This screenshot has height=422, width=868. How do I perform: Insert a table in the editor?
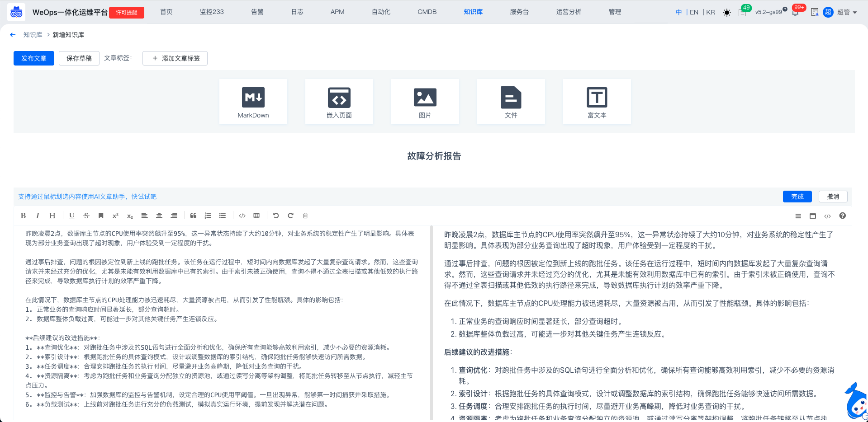[256, 216]
